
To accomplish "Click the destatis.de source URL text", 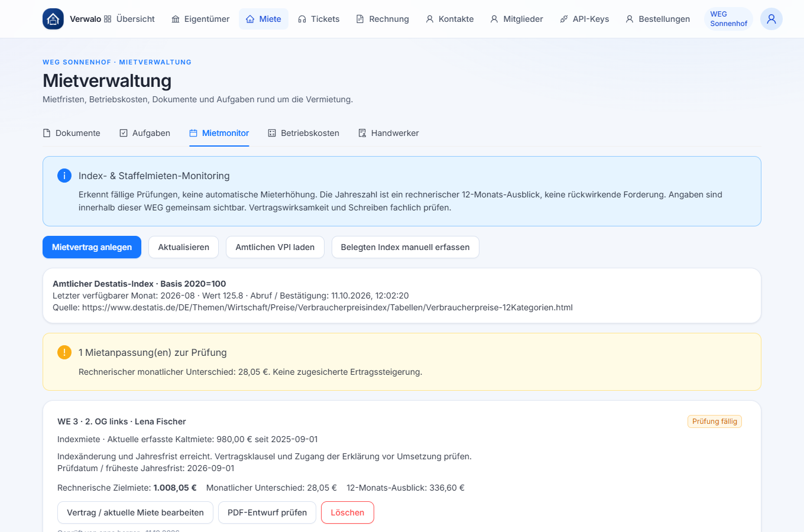I will coord(328,307).
